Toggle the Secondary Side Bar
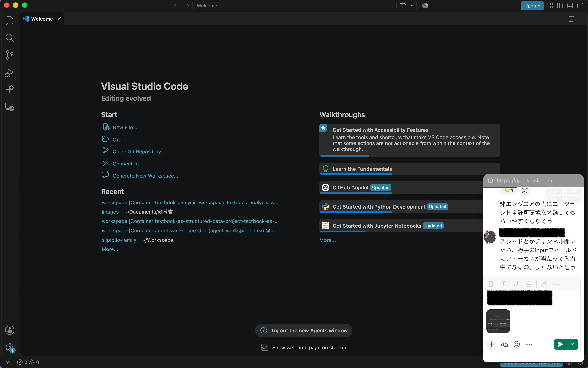 pos(580,6)
